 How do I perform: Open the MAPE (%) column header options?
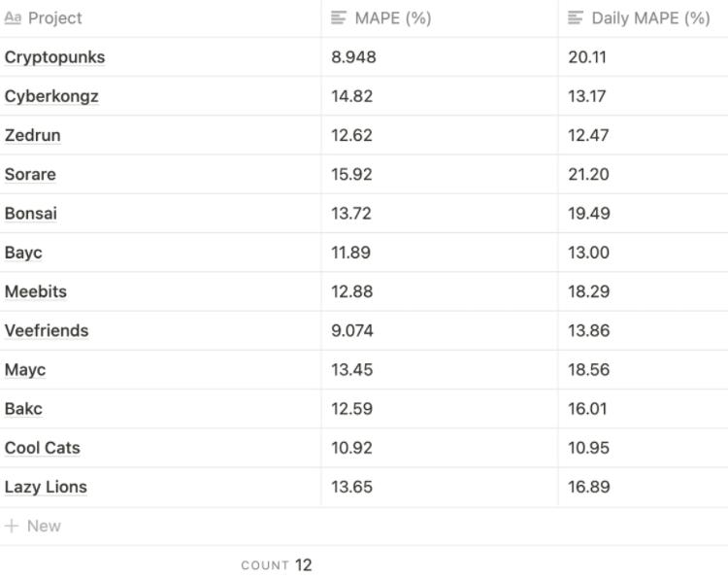(x=392, y=18)
